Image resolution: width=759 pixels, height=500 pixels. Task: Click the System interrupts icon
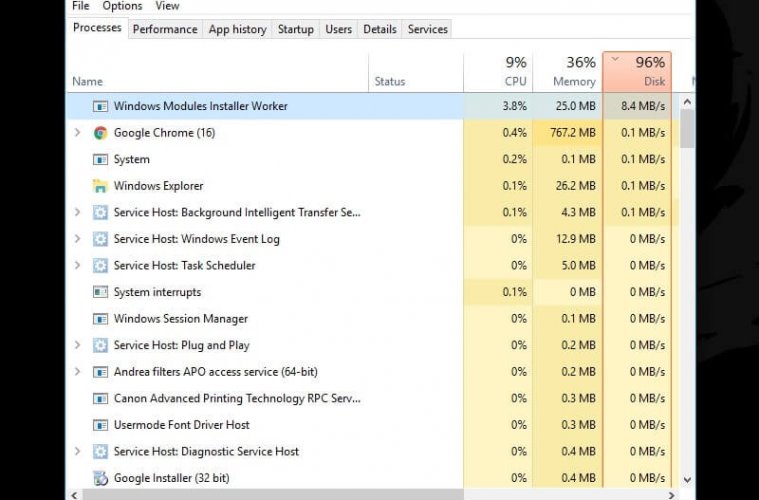[x=100, y=292]
